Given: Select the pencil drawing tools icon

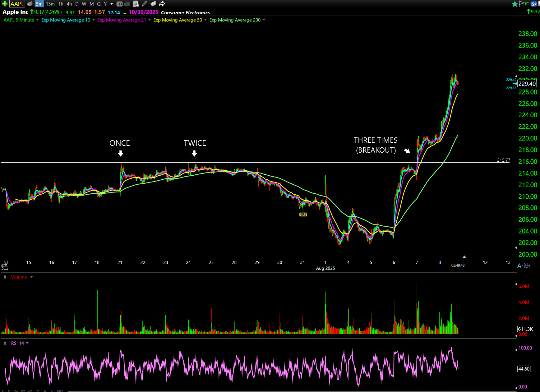Looking at the screenshot, I should point(145,4).
